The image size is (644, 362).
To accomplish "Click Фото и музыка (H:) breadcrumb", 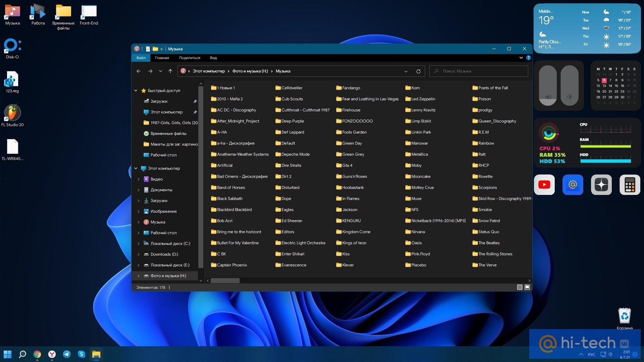I will (250, 71).
